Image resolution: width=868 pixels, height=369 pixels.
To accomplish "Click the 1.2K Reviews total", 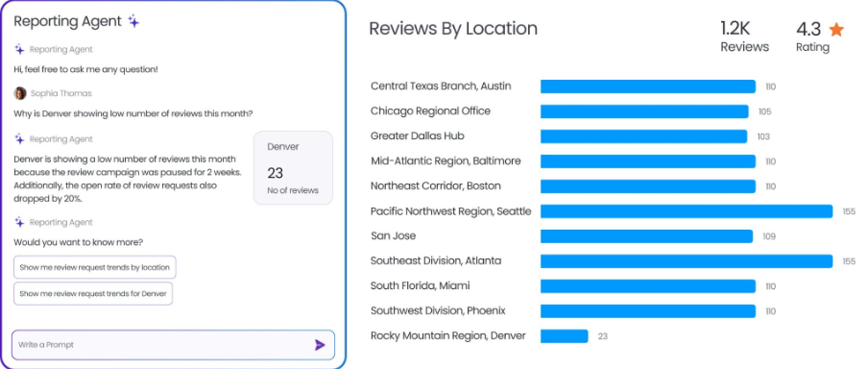I will [x=744, y=37].
